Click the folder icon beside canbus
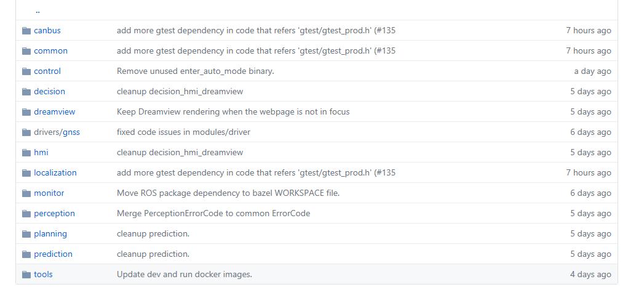Screen dimensions: 644x303 tap(26, 31)
